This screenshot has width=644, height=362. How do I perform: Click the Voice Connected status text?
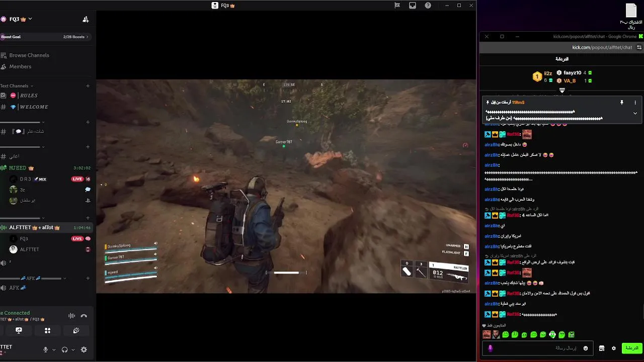[x=15, y=313]
